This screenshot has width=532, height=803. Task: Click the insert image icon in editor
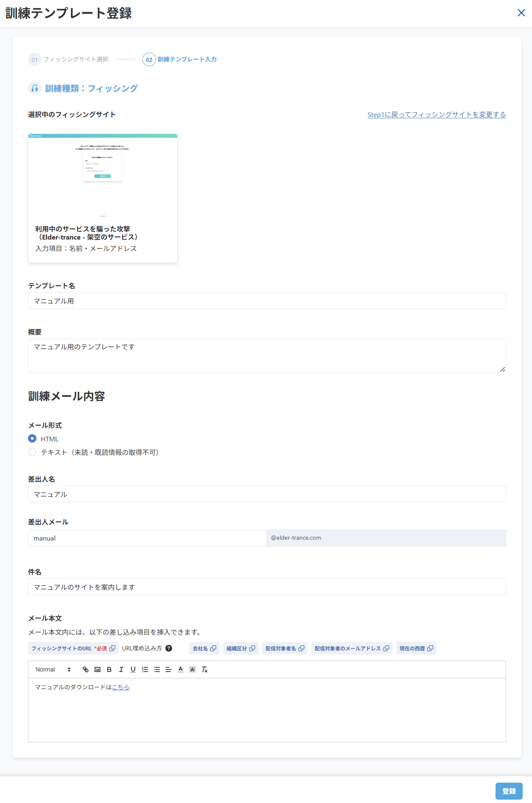coord(97,669)
